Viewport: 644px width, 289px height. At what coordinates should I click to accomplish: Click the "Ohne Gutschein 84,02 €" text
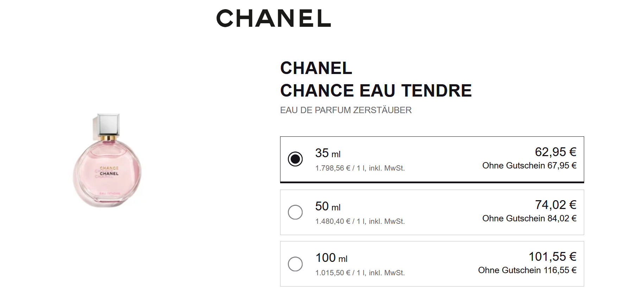point(529,219)
